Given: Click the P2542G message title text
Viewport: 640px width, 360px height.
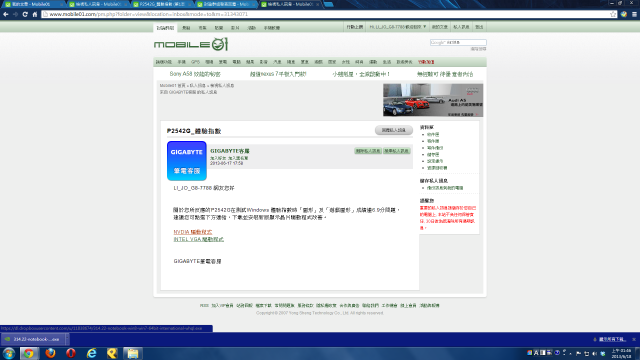Looking at the screenshot, I should (194, 131).
